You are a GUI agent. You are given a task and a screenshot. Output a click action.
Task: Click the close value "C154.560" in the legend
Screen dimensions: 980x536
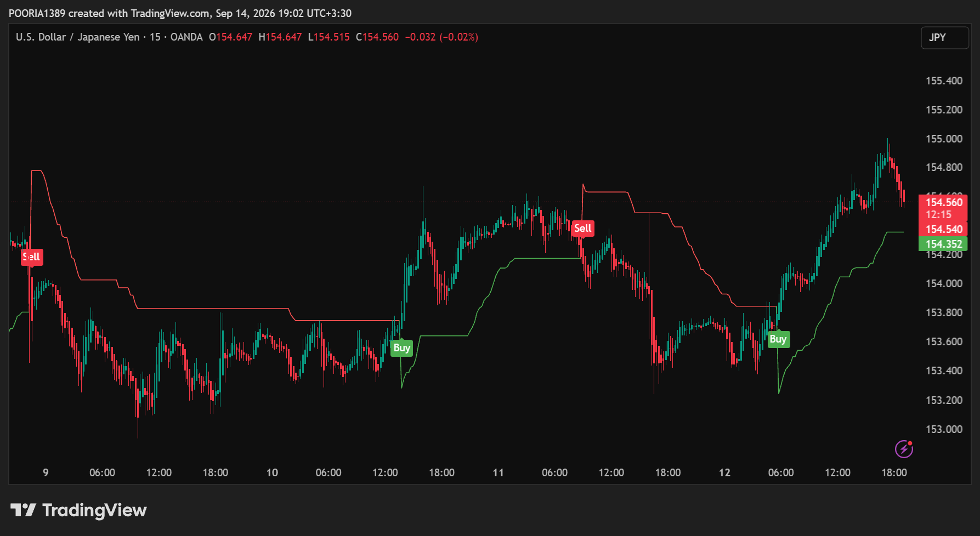(377, 37)
